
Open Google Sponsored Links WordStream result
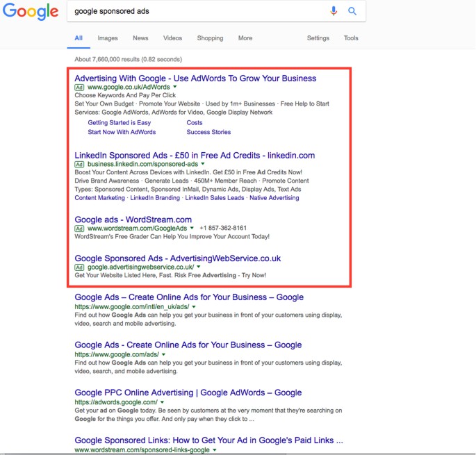tap(209, 440)
